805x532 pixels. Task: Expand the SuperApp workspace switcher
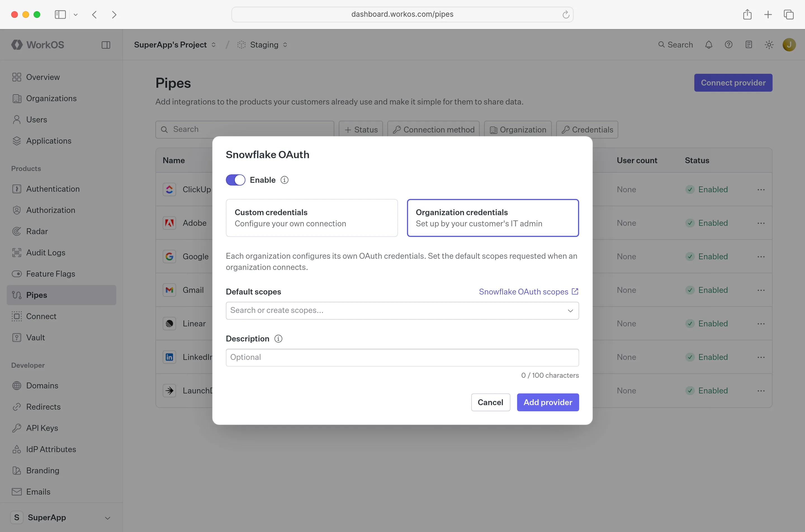61,518
